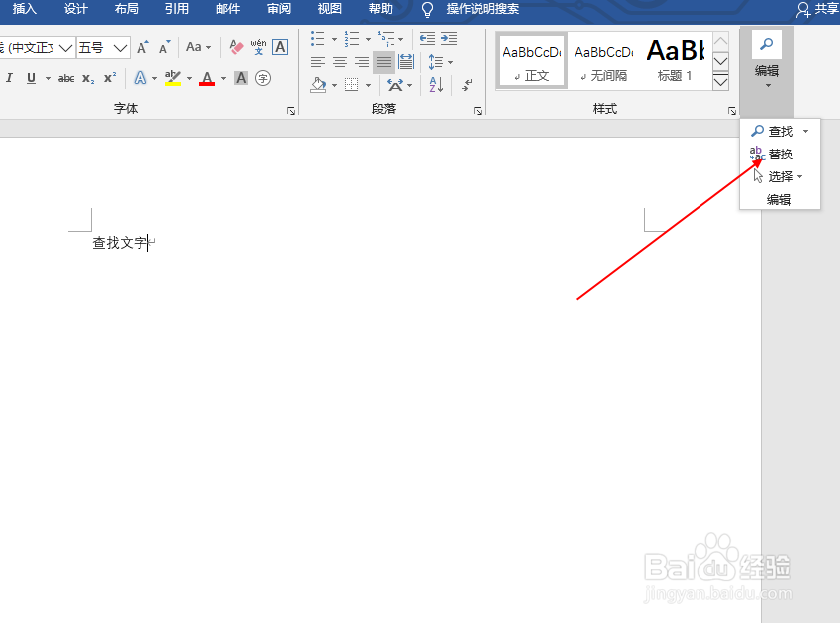
Task: Open the Font dialog launcher
Action: click(x=291, y=111)
